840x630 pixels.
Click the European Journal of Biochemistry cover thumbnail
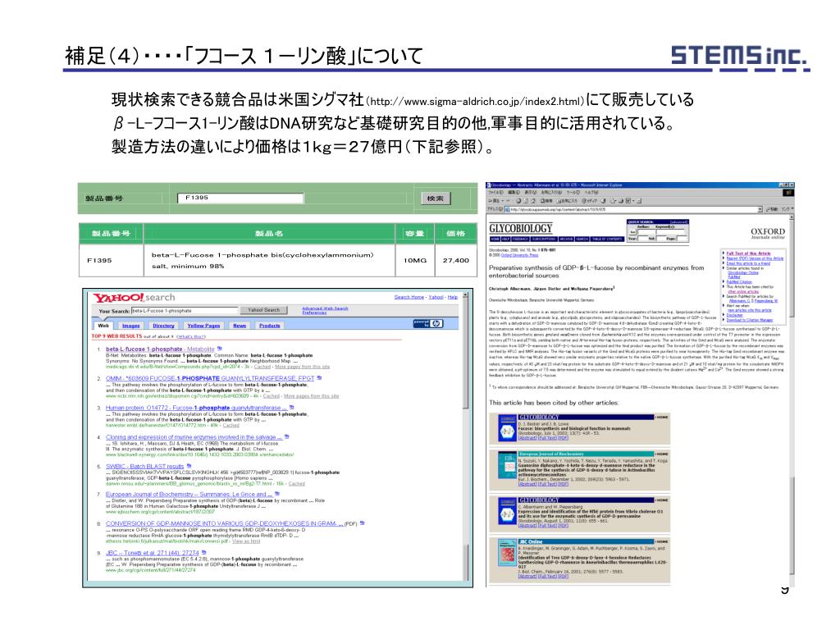tap(507, 465)
